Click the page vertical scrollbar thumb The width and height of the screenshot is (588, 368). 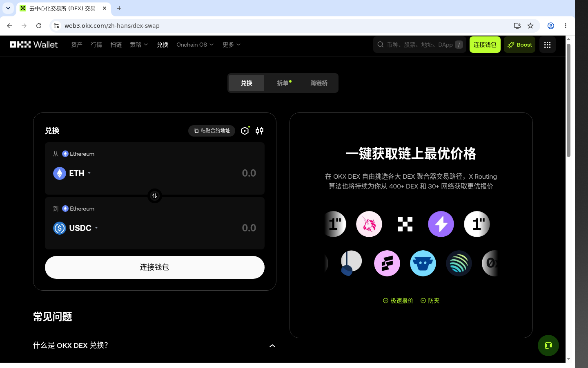pos(568,100)
